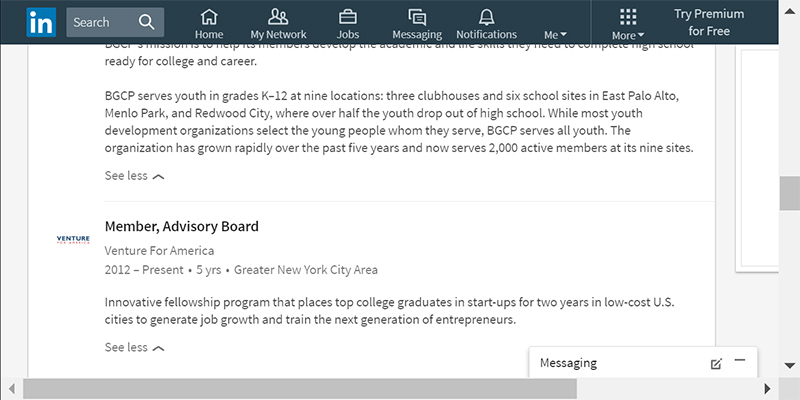
Task: Click Try Premium for Free link
Action: [709, 22]
